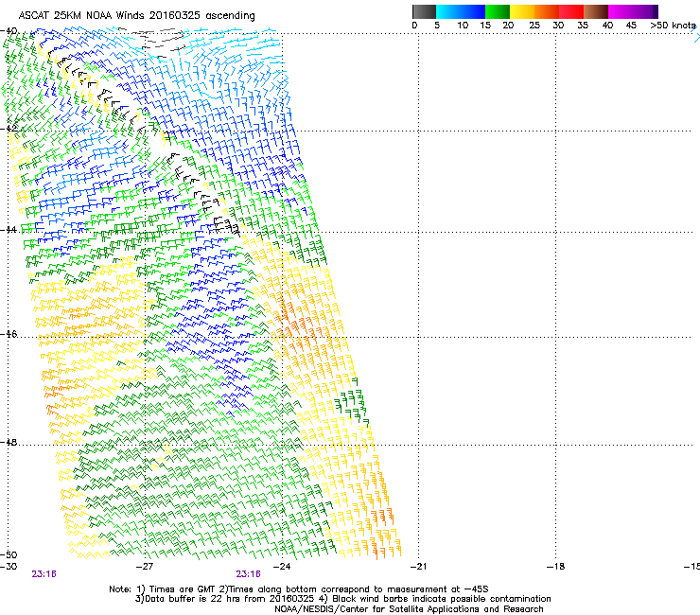Click the legend label 25

coord(534,25)
